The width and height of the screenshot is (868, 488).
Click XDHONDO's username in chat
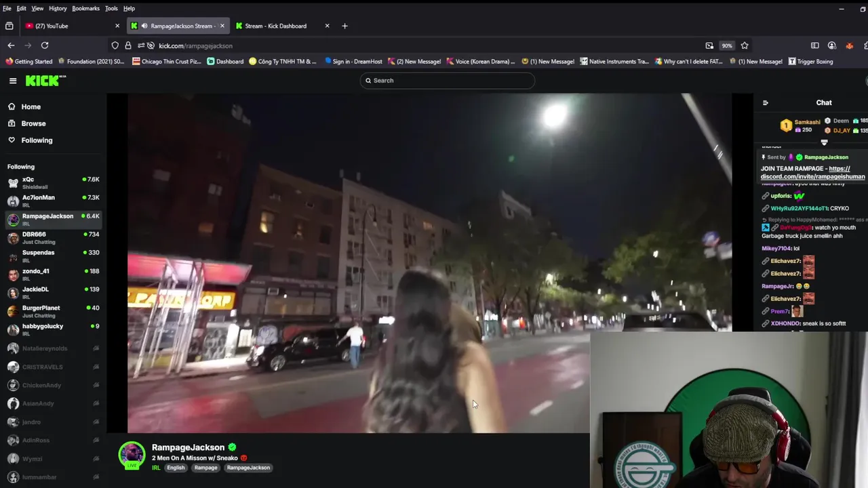point(787,324)
